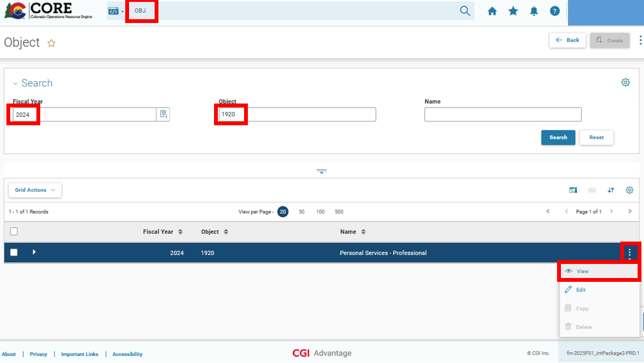Collapse the Search section chevron
The image size is (644, 363).
pos(15,83)
